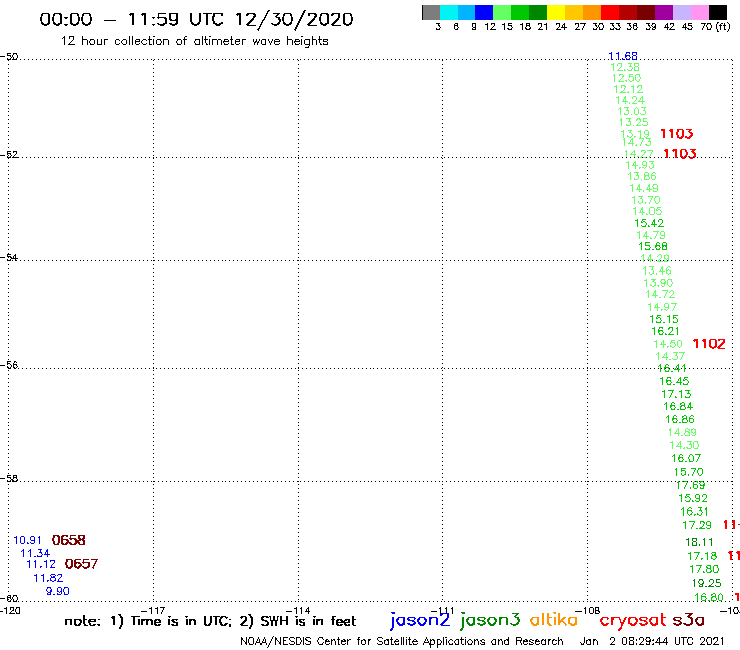The width and height of the screenshot is (740, 650).
Task: Click the '70 (ft)' label under the scale
Action: click(715, 27)
